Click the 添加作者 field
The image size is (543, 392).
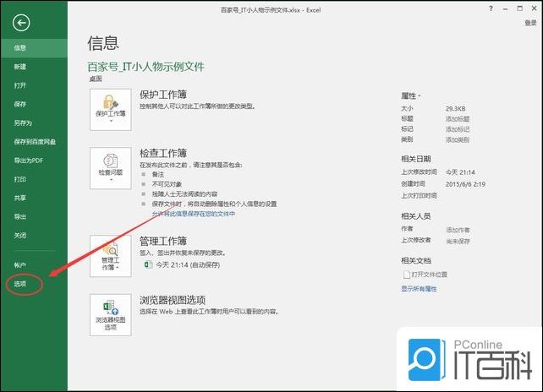coord(458,230)
